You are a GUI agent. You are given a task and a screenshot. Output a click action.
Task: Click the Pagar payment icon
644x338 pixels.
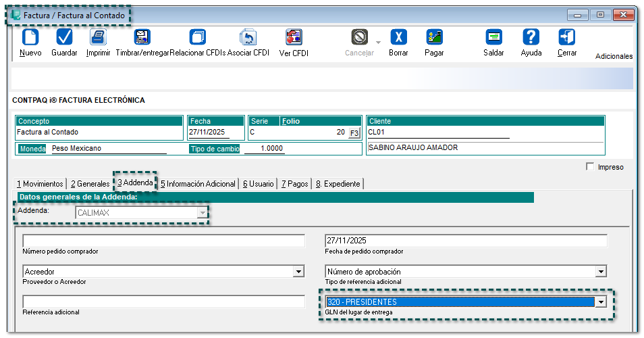click(x=434, y=38)
